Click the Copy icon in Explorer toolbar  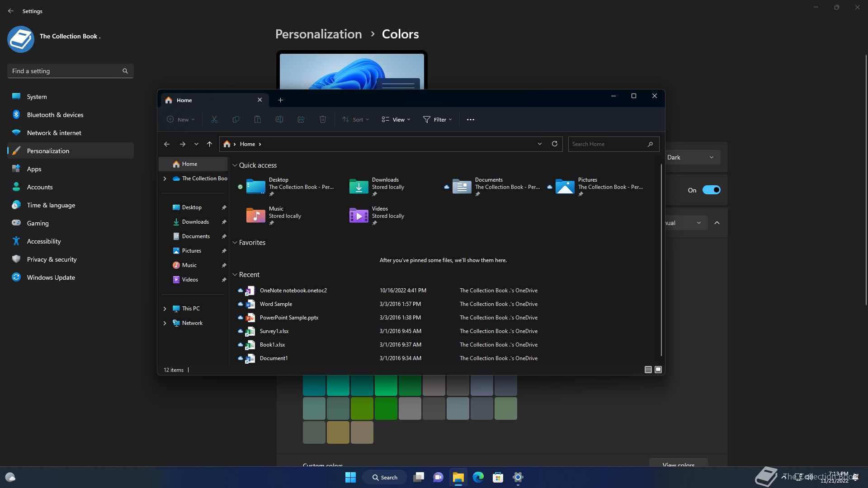[x=236, y=120]
